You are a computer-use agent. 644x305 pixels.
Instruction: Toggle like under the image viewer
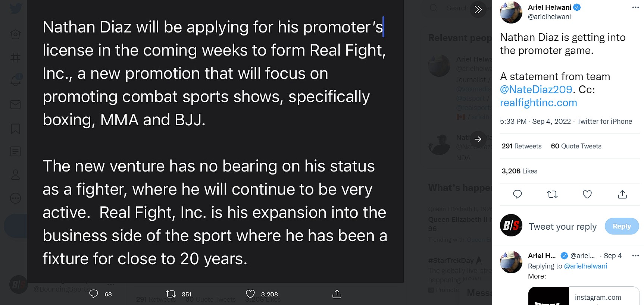[x=250, y=294]
